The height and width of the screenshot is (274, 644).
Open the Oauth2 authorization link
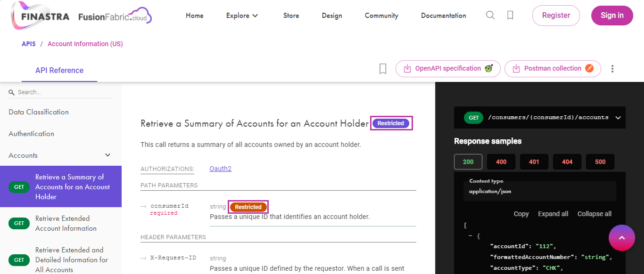click(220, 169)
